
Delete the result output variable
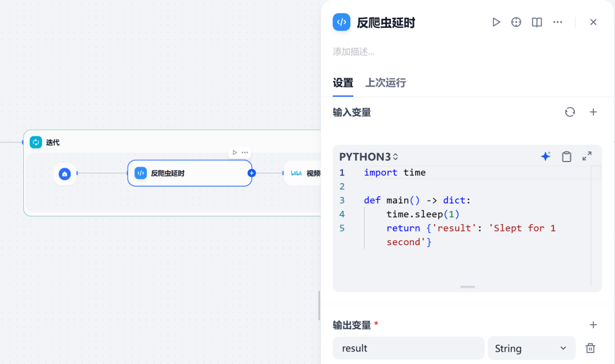pyautogui.click(x=590, y=348)
